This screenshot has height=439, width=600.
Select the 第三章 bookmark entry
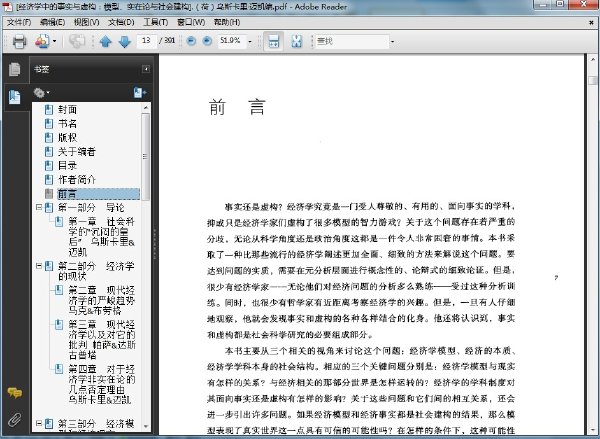click(x=102, y=340)
